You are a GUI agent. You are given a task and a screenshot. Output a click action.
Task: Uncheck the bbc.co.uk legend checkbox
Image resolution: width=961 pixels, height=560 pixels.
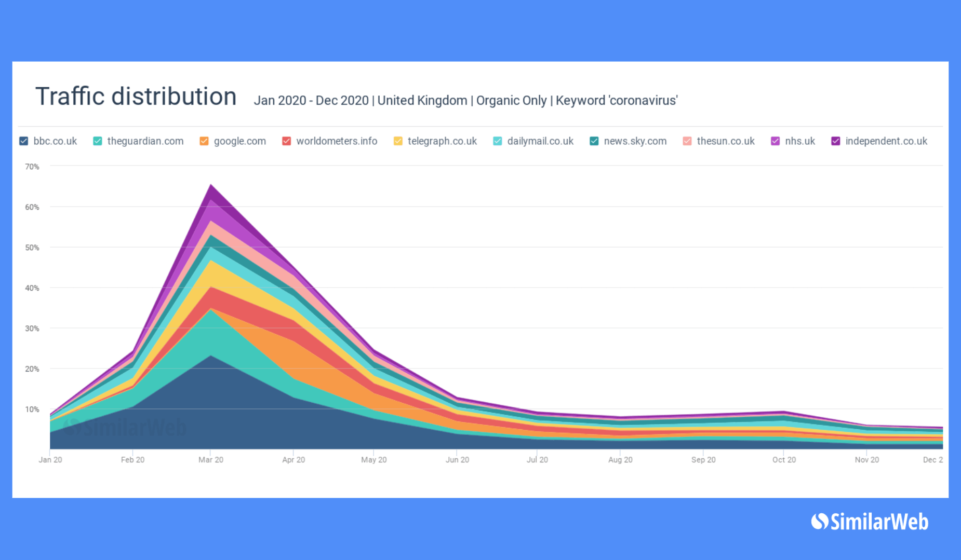coord(23,141)
